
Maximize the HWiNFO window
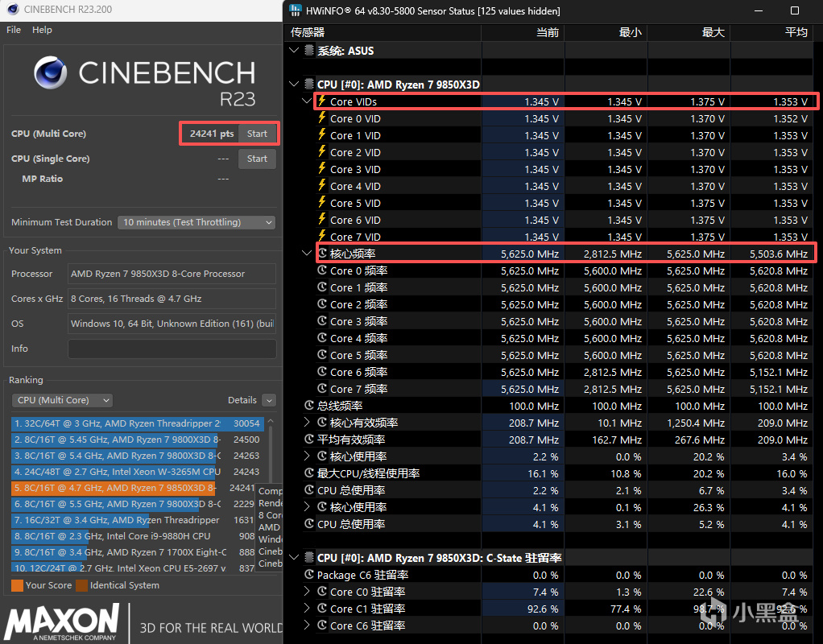(x=795, y=10)
